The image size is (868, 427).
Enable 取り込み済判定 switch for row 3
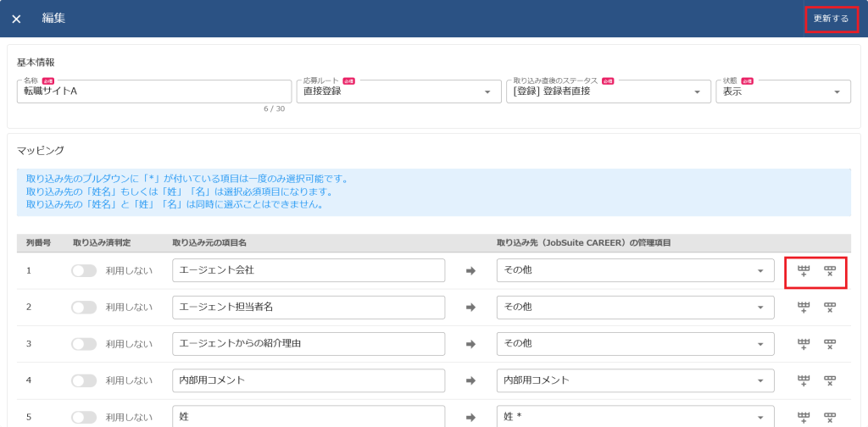[84, 344]
